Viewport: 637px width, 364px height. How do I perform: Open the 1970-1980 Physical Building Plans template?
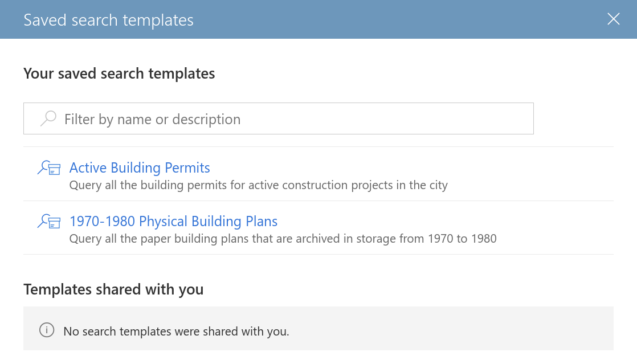[x=173, y=221]
